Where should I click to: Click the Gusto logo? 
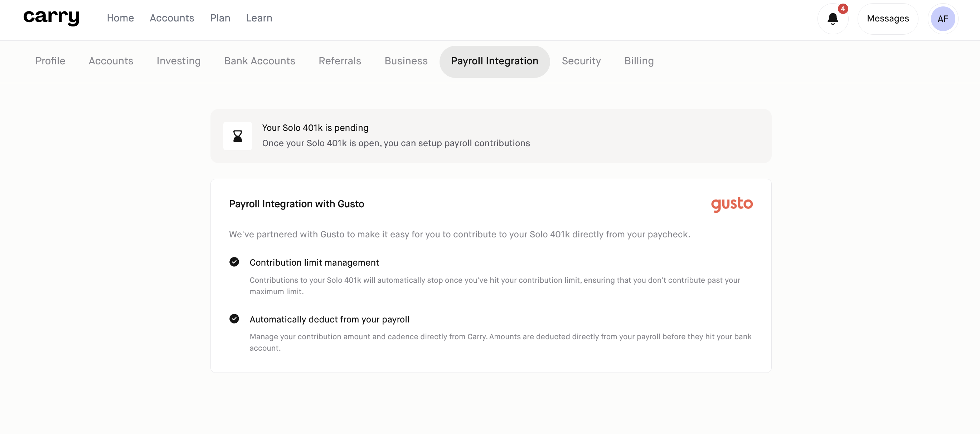pos(732,204)
